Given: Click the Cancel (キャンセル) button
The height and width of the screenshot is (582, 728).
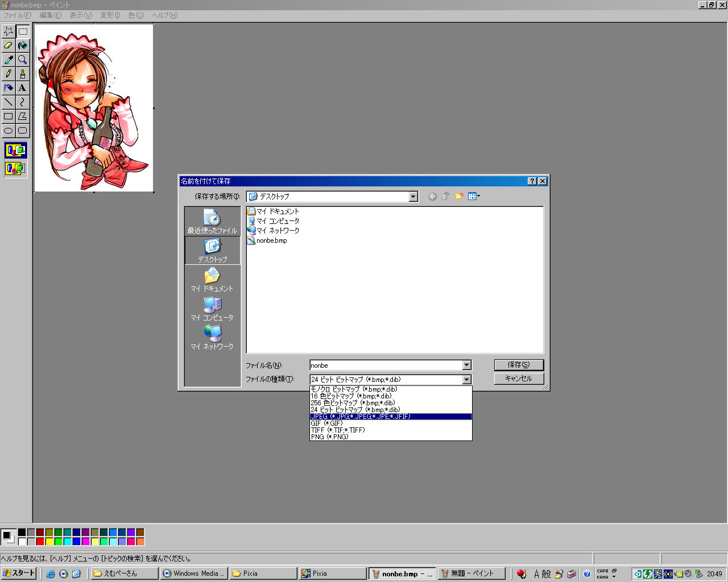Looking at the screenshot, I should click(519, 379).
